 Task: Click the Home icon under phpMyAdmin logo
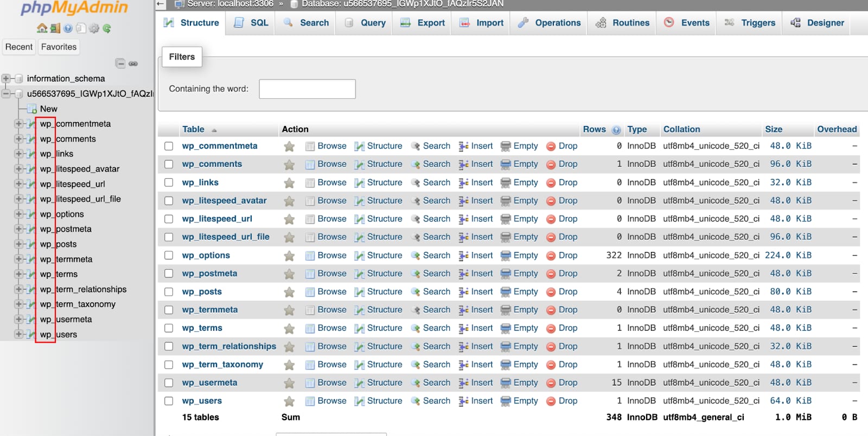coord(42,28)
